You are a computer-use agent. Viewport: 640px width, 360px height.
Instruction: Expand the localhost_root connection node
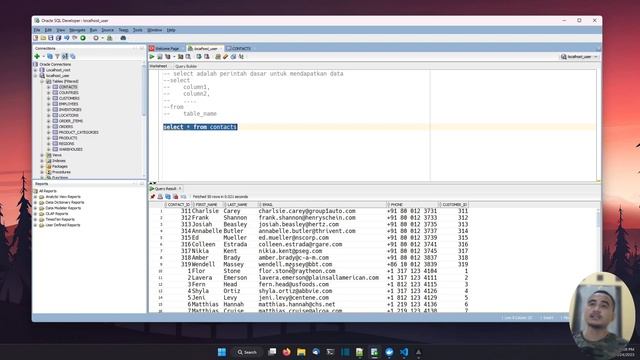click(x=36, y=70)
